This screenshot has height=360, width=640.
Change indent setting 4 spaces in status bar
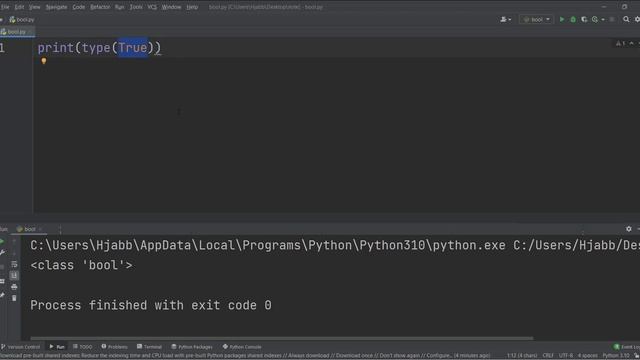click(x=587, y=356)
